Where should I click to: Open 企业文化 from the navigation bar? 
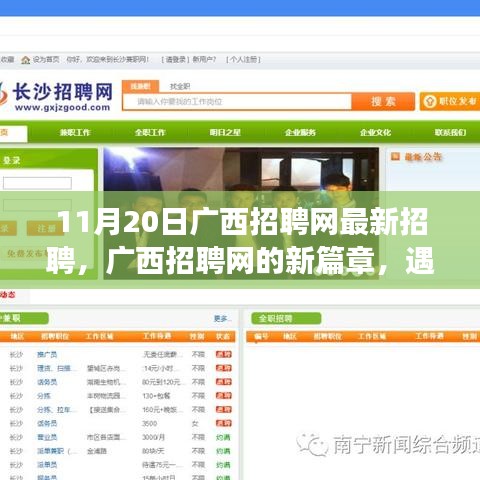375,133
